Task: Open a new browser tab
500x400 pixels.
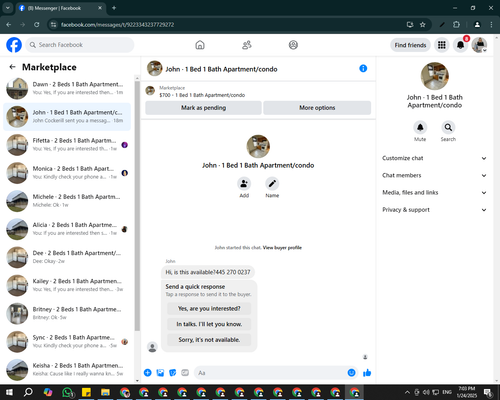Action: pyautogui.click(x=114, y=8)
